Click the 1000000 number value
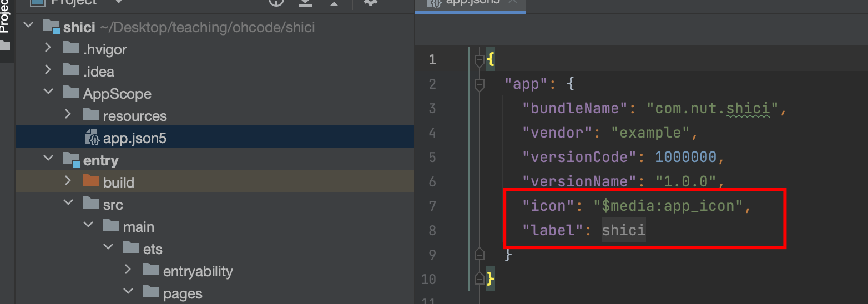Viewport: 868px width, 304px height. click(686, 157)
